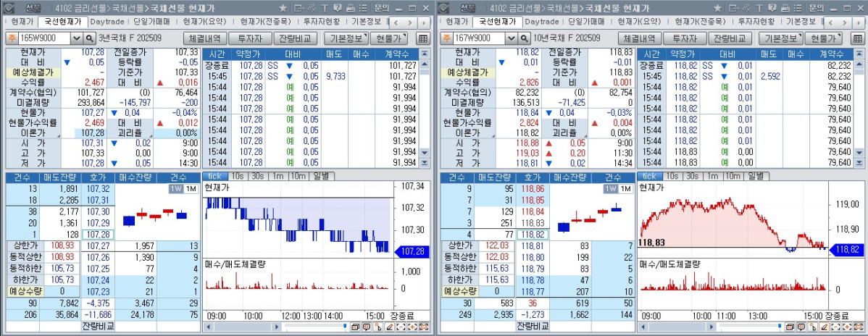
Task: Expand the 165W9000 symbol code dropdown
Action: (76, 38)
